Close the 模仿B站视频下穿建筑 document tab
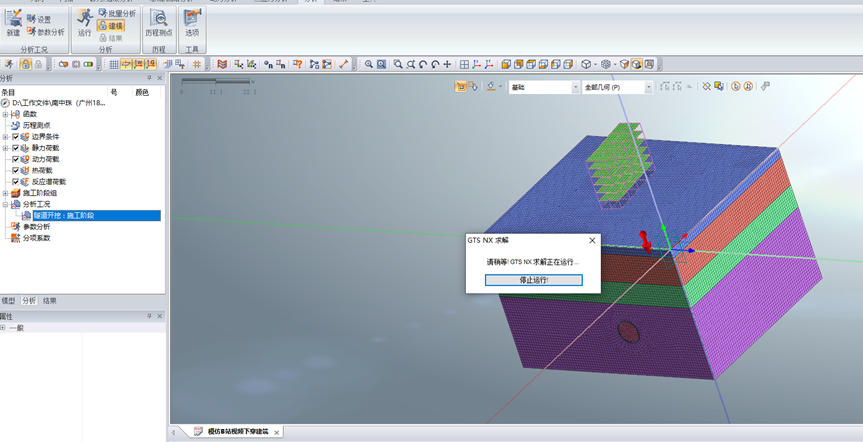The image size is (863, 442). tap(277, 433)
